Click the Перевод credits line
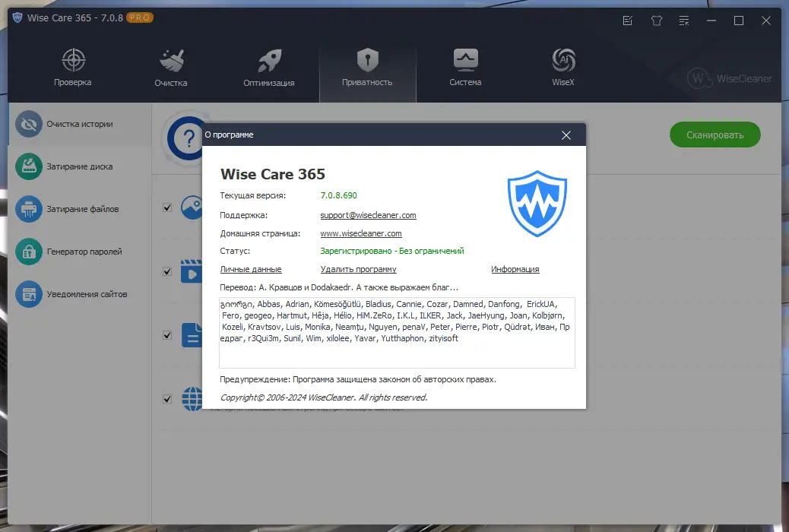The height and width of the screenshot is (532, 789). click(339, 287)
